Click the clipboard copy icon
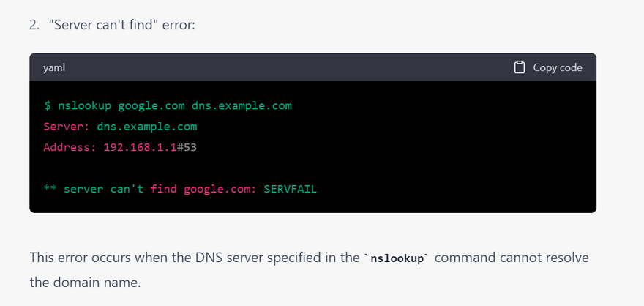Screen dimensions: 644x306 [x=520, y=67]
